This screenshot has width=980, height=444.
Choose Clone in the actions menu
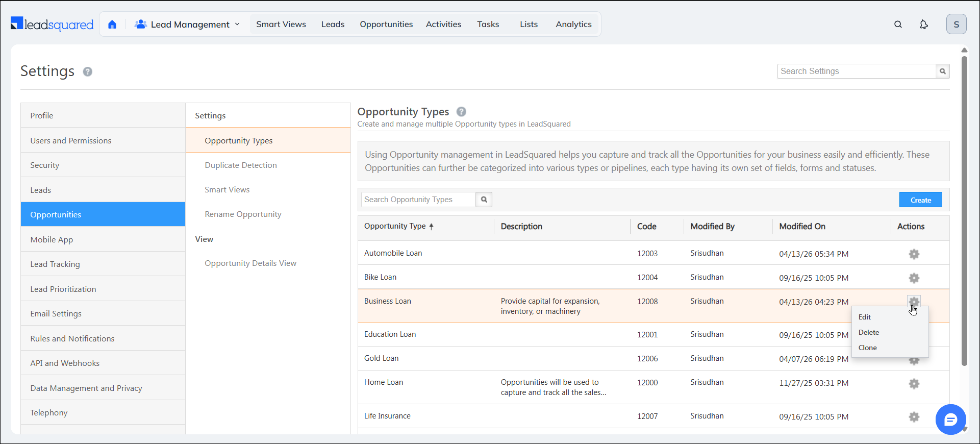(x=867, y=348)
